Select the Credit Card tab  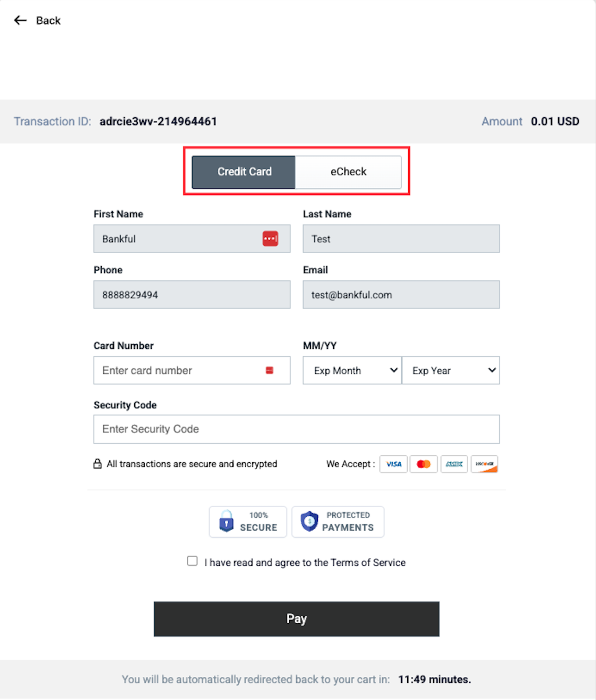pyautogui.click(x=244, y=172)
